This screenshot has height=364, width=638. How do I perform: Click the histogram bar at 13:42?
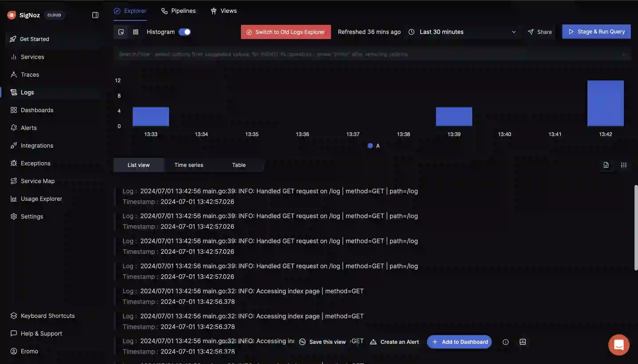click(605, 103)
